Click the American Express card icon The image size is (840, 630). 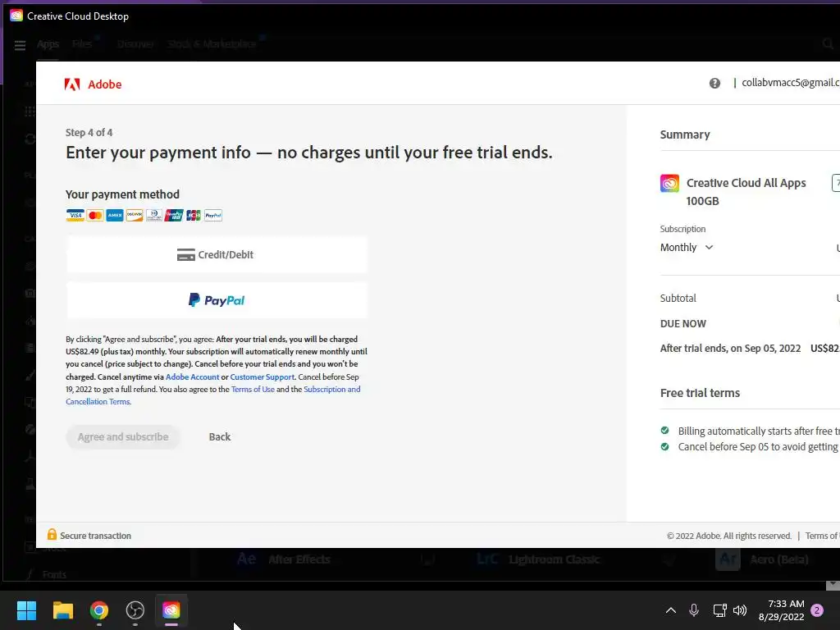[x=115, y=216]
